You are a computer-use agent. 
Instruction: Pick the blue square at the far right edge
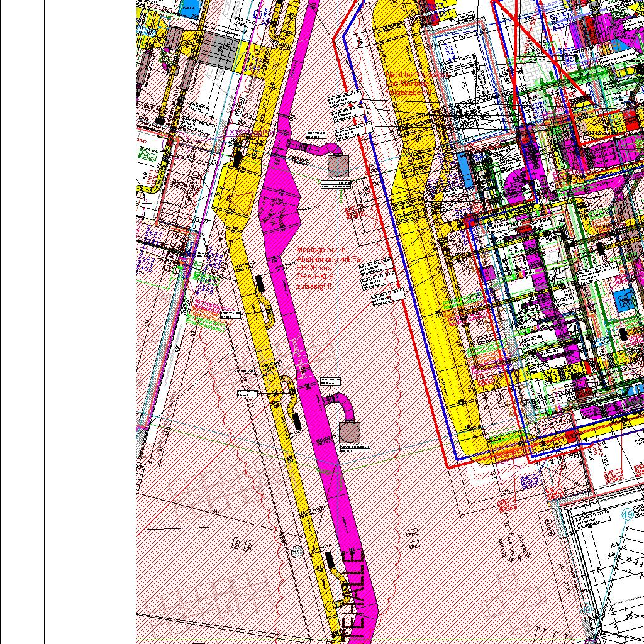pyautogui.click(x=623, y=300)
